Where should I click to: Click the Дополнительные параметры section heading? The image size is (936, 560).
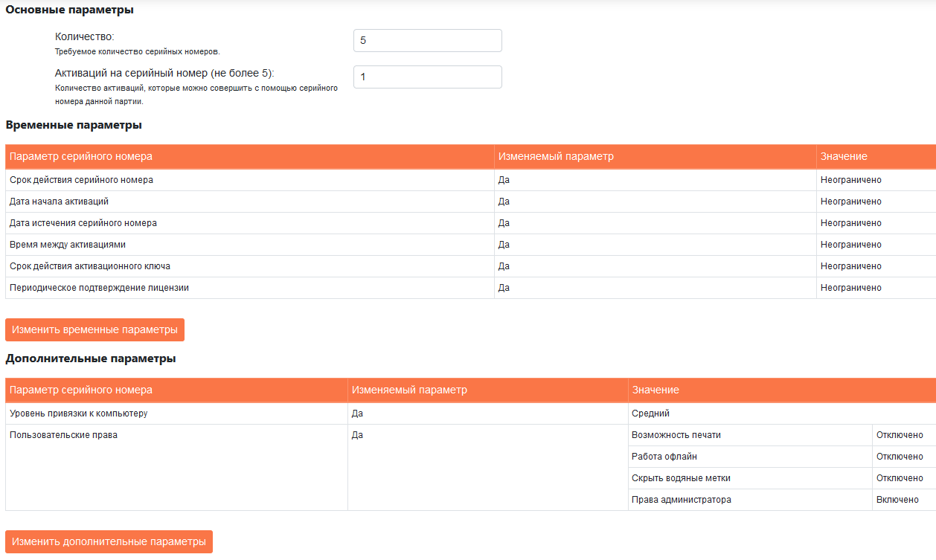pyautogui.click(x=91, y=358)
